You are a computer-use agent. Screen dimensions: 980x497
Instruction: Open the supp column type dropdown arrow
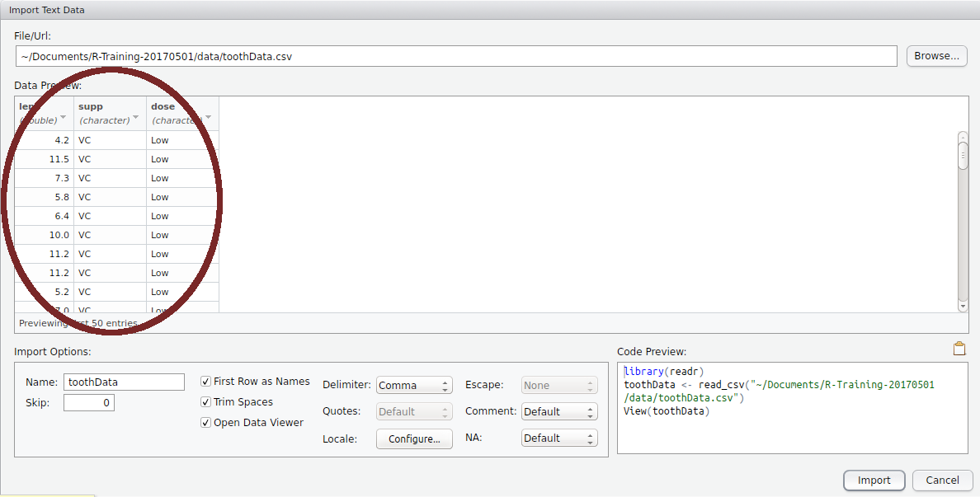click(x=136, y=117)
